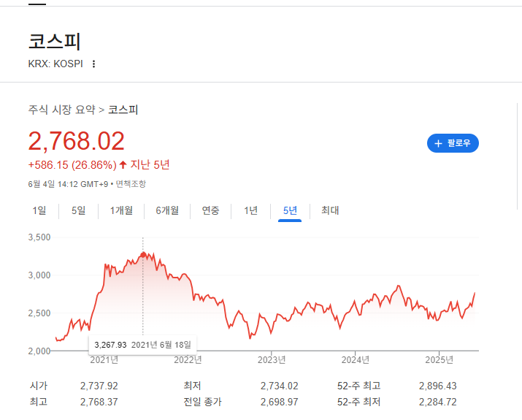
Task: Open the 주식 시장 요약 breadcrumb link
Action: 62,110
